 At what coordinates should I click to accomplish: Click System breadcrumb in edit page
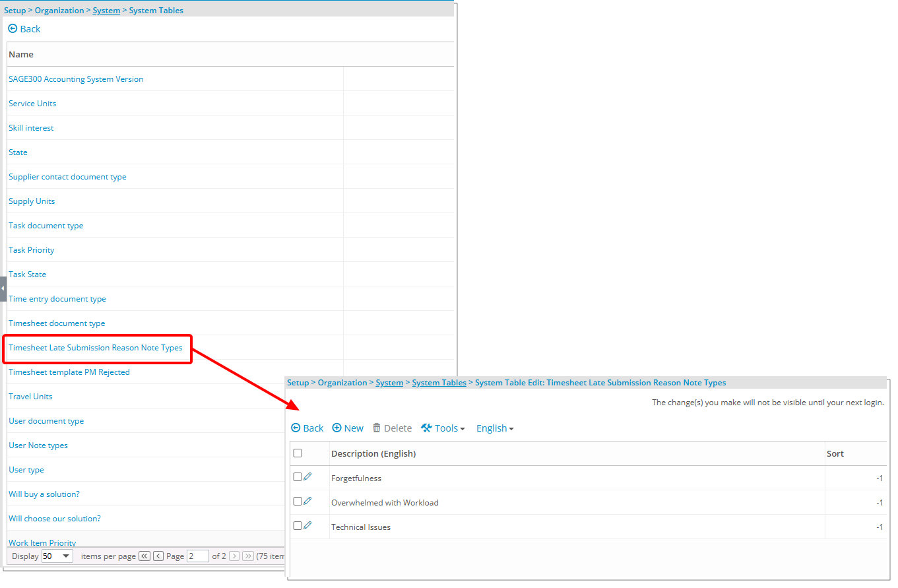[x=389, y=383]
